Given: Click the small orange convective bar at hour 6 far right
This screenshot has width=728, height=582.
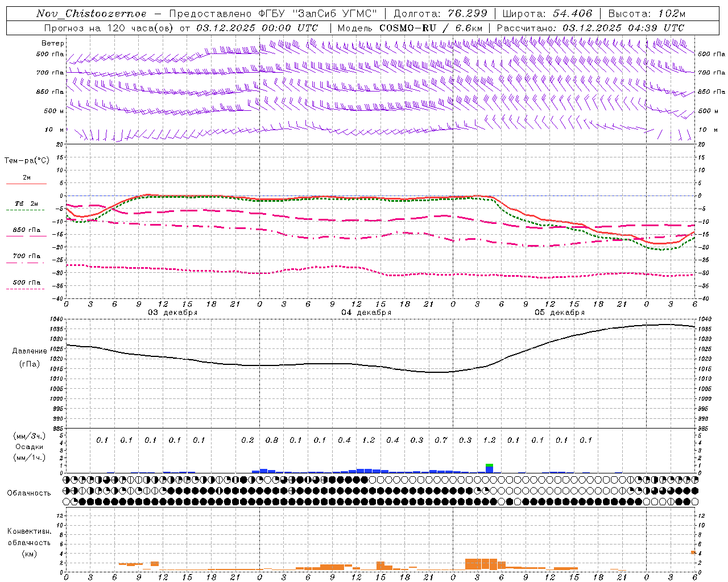Looking at the screenshot, I should pyautogui.click(x=693, y=552).
